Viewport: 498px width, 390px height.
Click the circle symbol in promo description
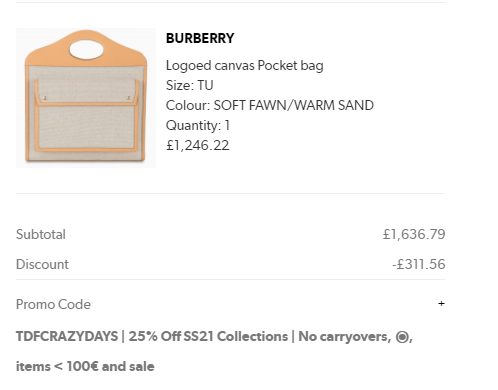pyautogui.click(x=402, y=337)
